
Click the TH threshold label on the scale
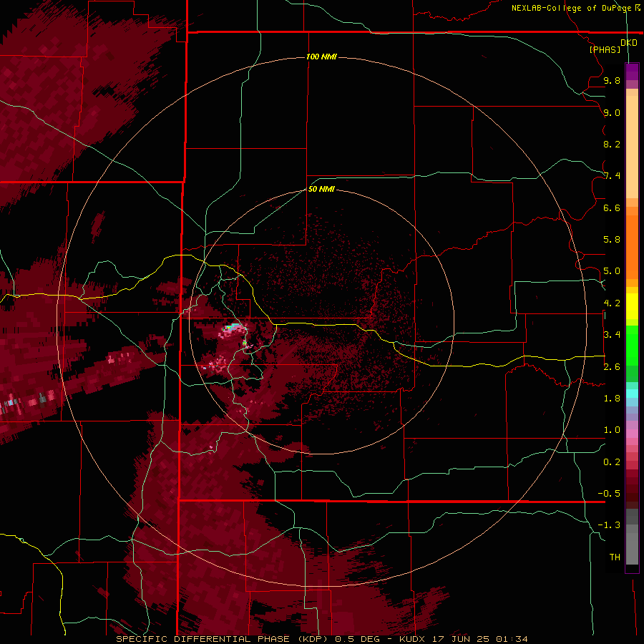615,557
